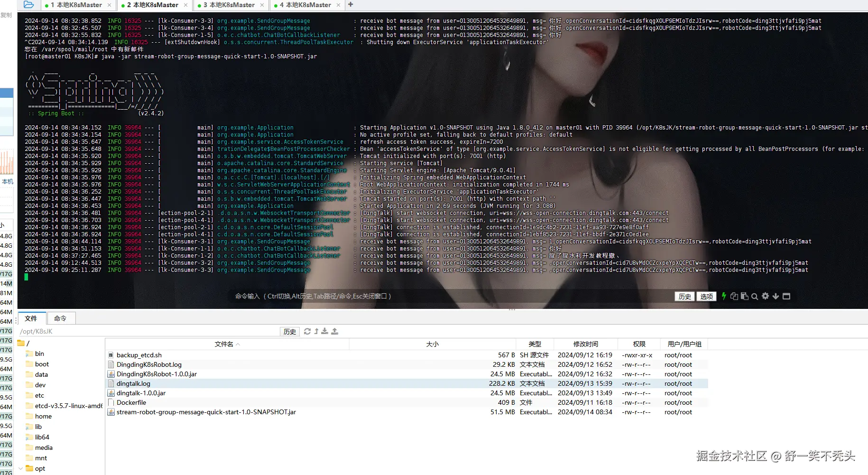
Task: Sort by 修改时间 column header
Action: pos(586,344)
